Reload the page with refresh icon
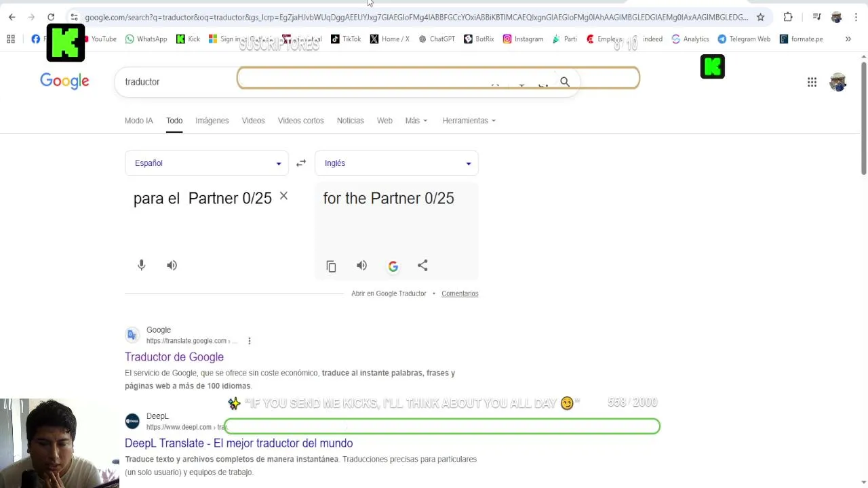 tap(51, 17)
